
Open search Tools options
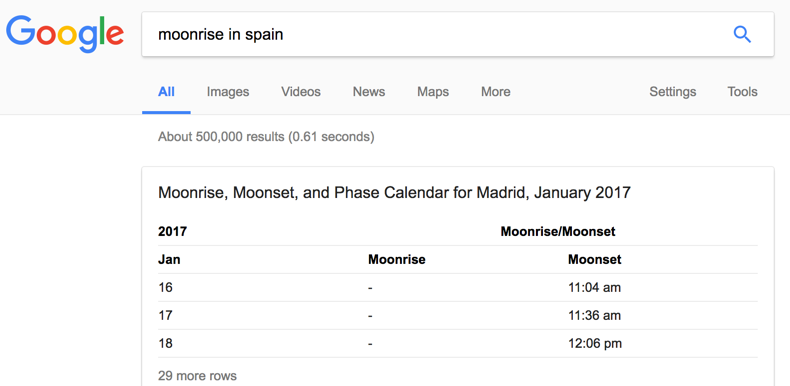742,92
